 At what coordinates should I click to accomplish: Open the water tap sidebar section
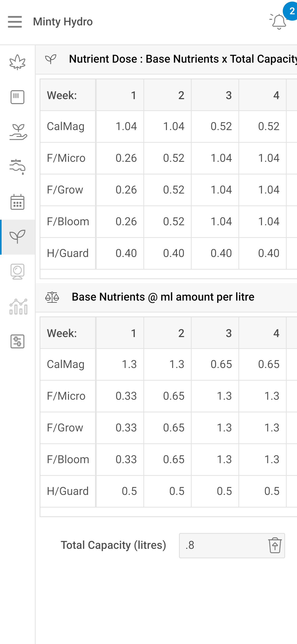pos(17,167)
